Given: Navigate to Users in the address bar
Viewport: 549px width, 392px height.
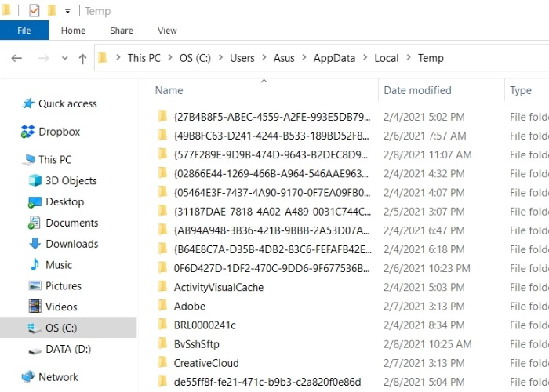Looking at the screenshot, I should click(242, 58).
